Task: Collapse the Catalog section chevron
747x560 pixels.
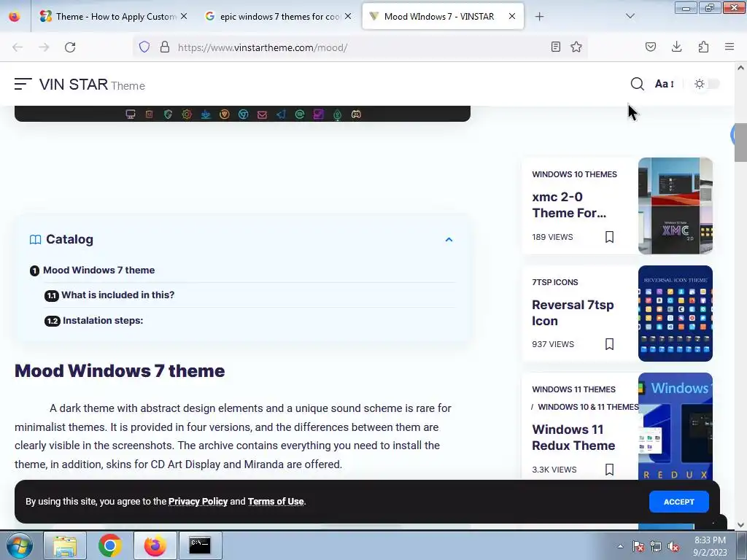Action: coord(449,239)
